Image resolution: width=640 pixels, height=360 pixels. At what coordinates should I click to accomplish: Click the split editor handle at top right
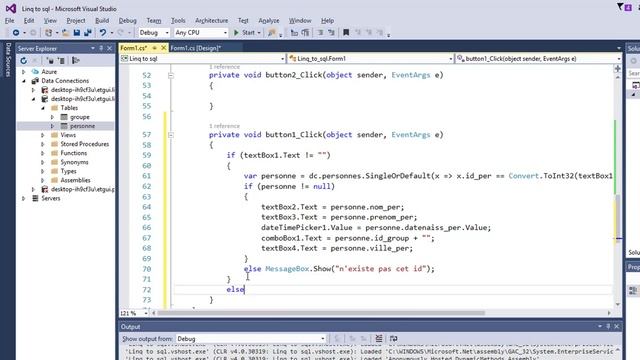[x=618, y=69]
